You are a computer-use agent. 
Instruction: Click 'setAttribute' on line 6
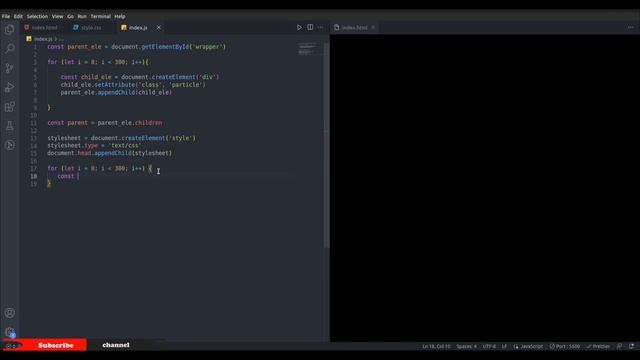(x=115, y=84)
